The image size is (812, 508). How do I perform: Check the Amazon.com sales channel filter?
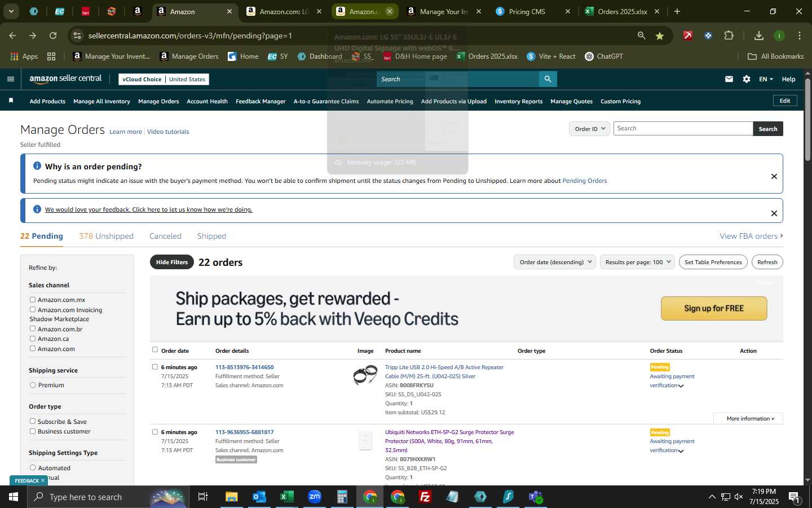[33, 348]
